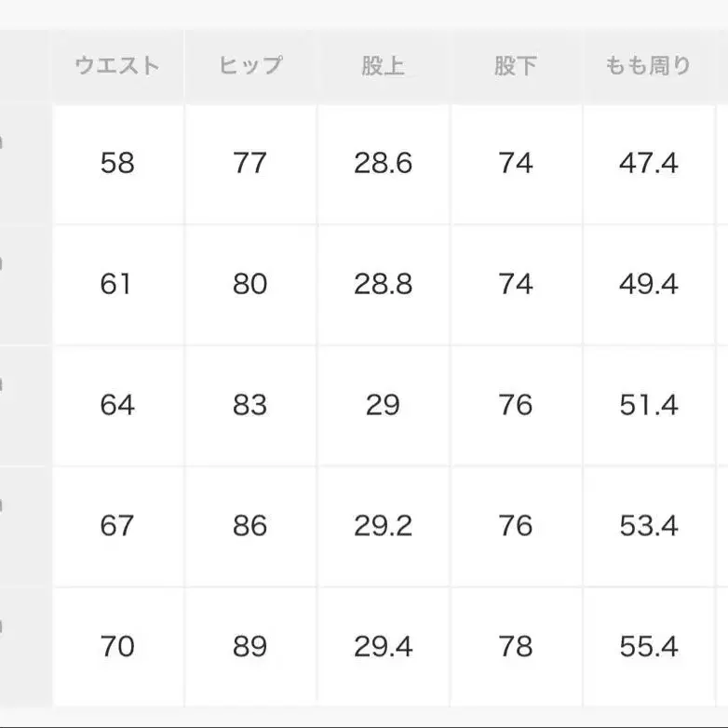Click the waist value 61

(117, 284)
